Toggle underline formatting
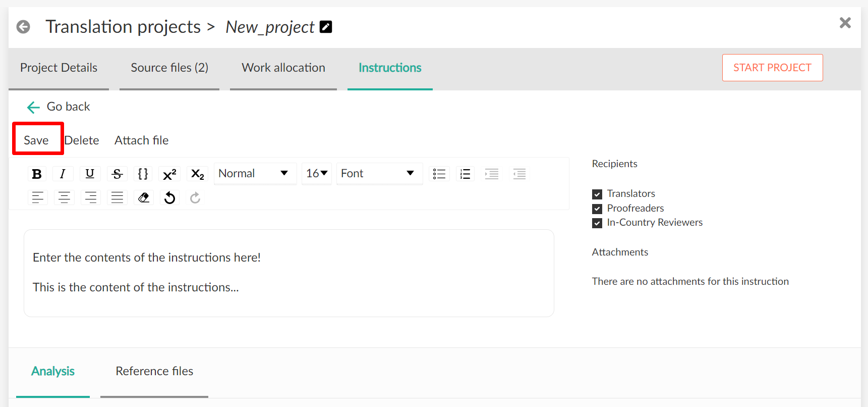868x407 pixels. coord(90,174)
